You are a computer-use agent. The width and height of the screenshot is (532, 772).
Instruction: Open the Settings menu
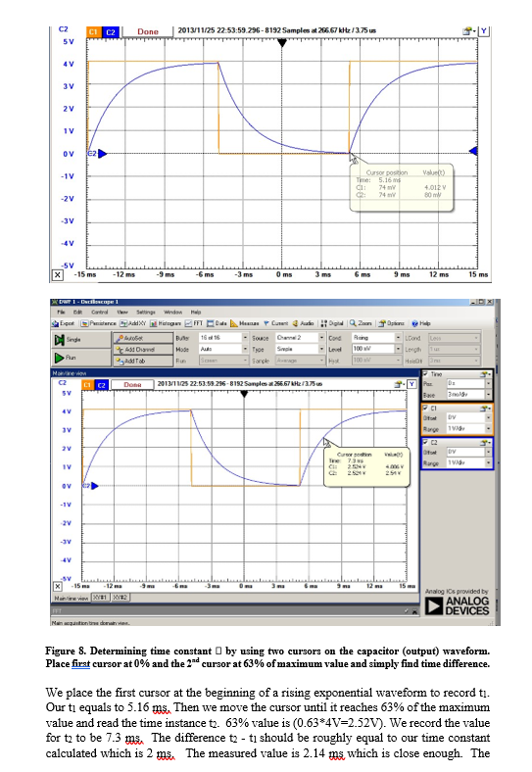point(145,313)
